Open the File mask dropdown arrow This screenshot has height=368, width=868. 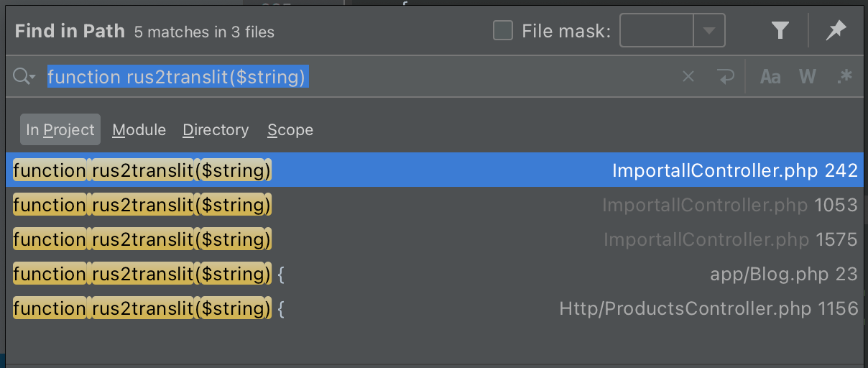[709, 31]
